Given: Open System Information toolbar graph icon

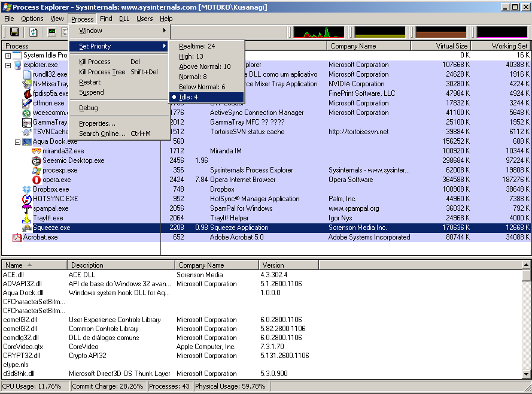Looking at the screenshot, I should tap(52, 32).
